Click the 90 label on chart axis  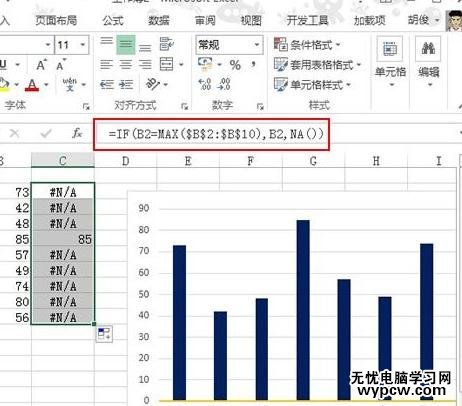144,208
